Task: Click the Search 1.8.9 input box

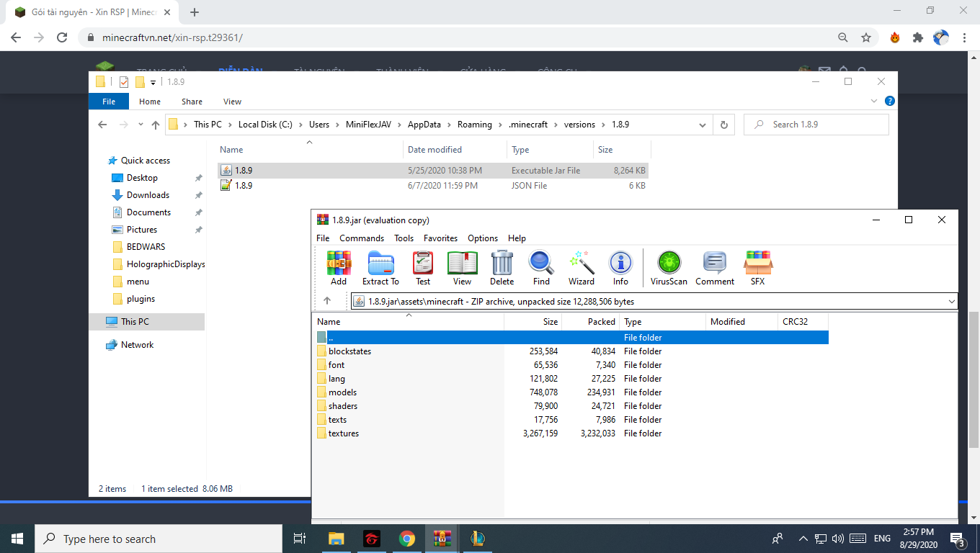Action: pos(821,125)
